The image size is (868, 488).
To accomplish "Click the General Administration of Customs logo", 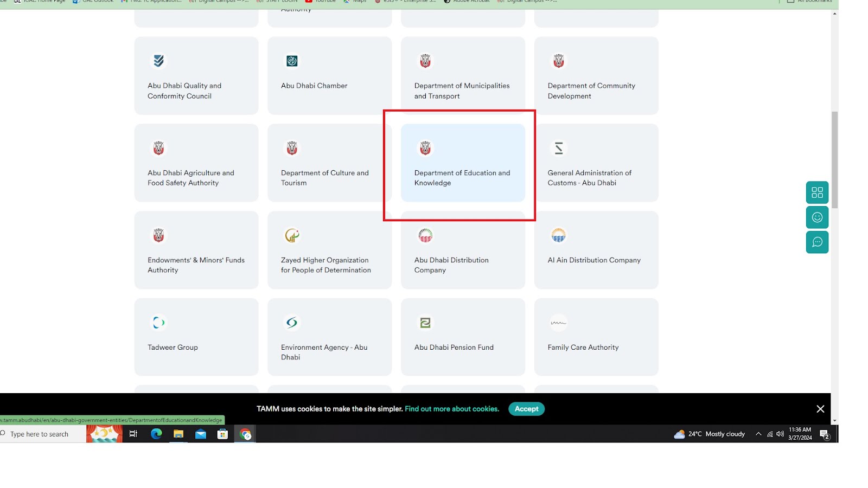I will 559,148.
